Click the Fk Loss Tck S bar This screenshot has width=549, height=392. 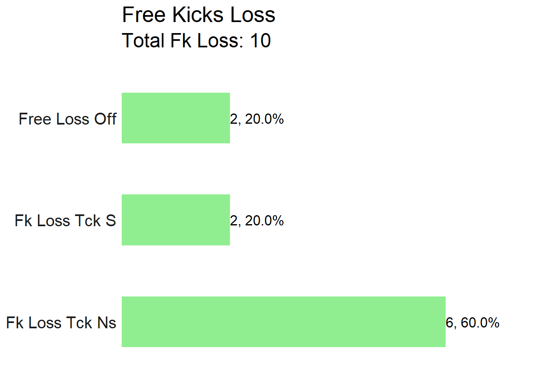tap(176, 220)
